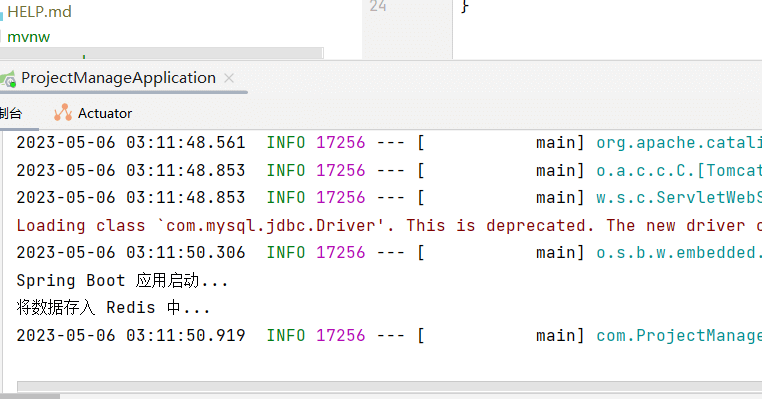Viewport: 762px width, 399px height.
Task: Close the ProjectManageApplication run tab
Action: 229,78
